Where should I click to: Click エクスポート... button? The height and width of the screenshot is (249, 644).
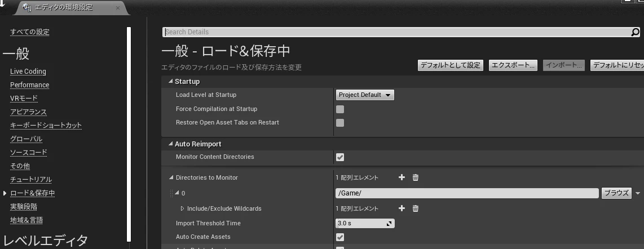[x=513, y=65]
